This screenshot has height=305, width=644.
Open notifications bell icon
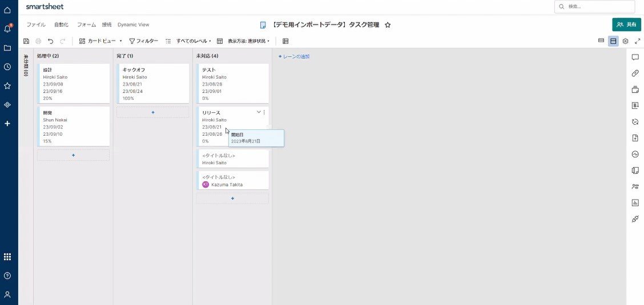tap(7, 29)
